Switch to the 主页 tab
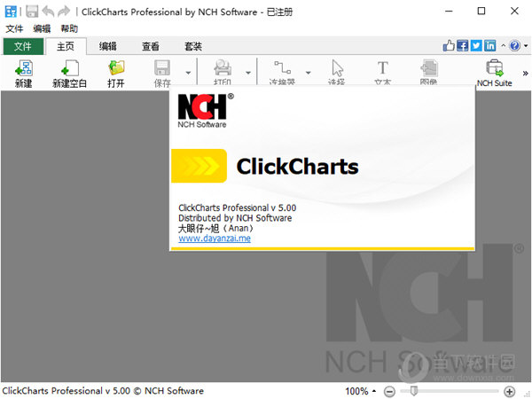This screenshot has width=532, height=399. click(66, 46)
